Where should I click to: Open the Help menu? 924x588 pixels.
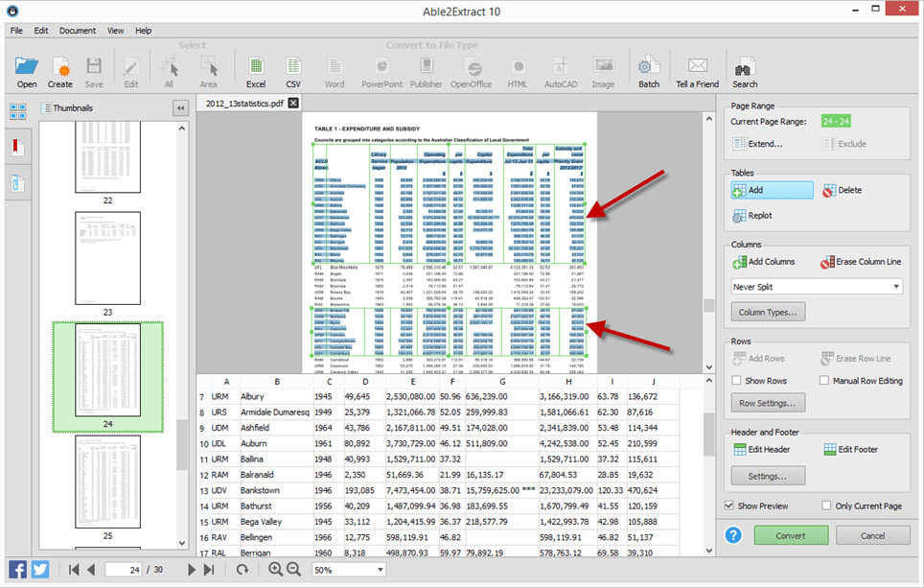click(143, 31)
